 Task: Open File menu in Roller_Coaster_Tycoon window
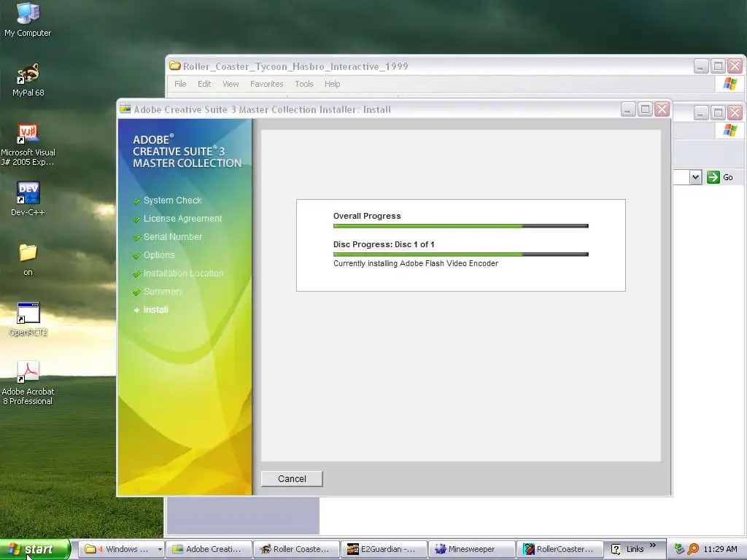pyautogui.click(x=180, y=84)
